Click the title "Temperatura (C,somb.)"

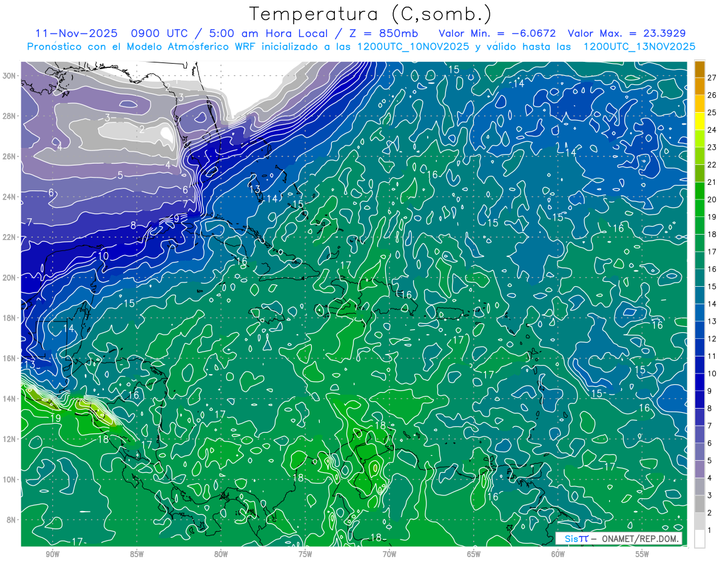371,14
